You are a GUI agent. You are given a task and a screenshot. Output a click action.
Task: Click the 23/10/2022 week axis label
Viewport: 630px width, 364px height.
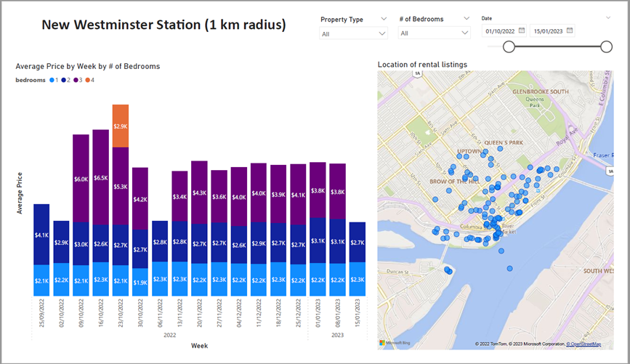click(x=121, y=313)
